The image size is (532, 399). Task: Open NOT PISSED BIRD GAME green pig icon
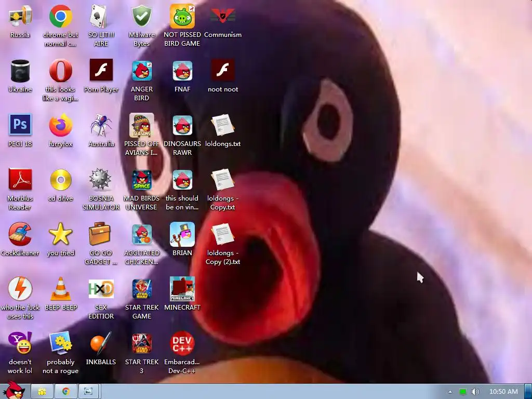tap(182, 16)
